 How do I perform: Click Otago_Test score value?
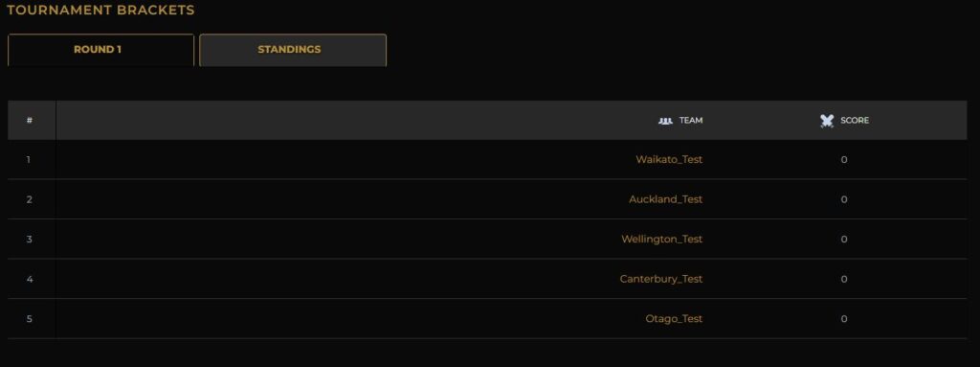click(844, 319)
